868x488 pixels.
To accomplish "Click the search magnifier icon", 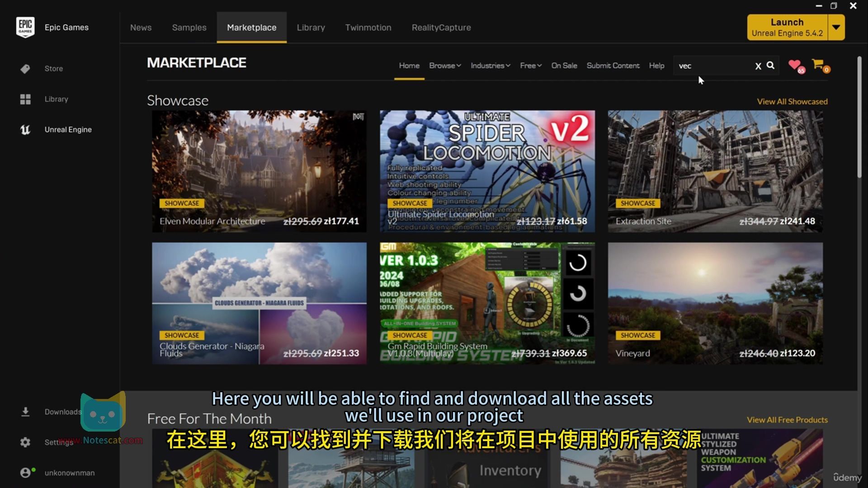I will [770, 66].
